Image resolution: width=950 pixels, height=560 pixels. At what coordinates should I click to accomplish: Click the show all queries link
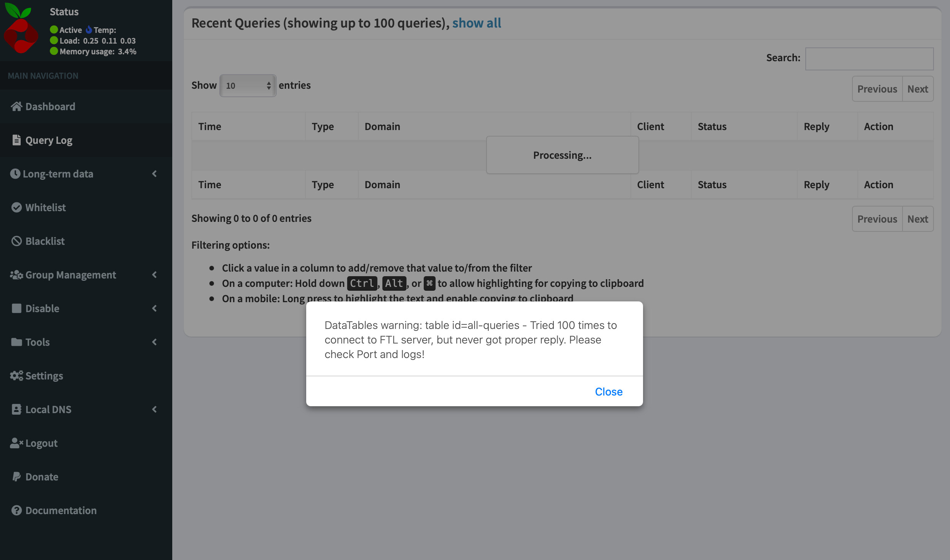click(x=477, y=23)
